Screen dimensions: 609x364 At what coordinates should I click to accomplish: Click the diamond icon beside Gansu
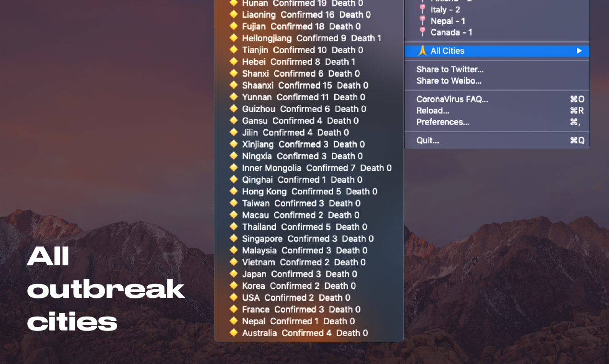coord(234,120)
